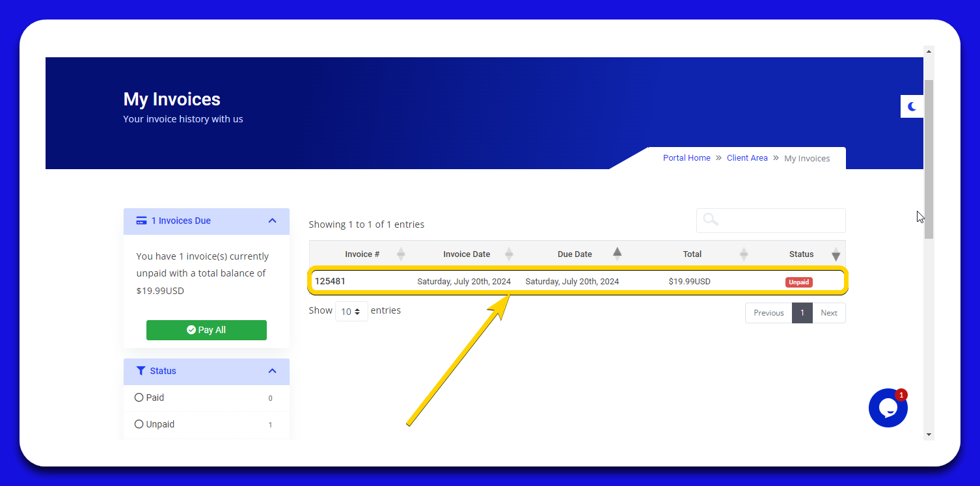Open Client Area breadcrumb link
The image size is (980, 486).
coord(747,158)
